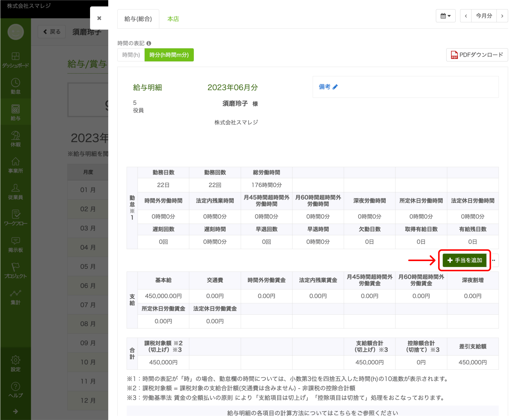
Task: Click the 交通費 column header
Action: [x=215, y=280]
